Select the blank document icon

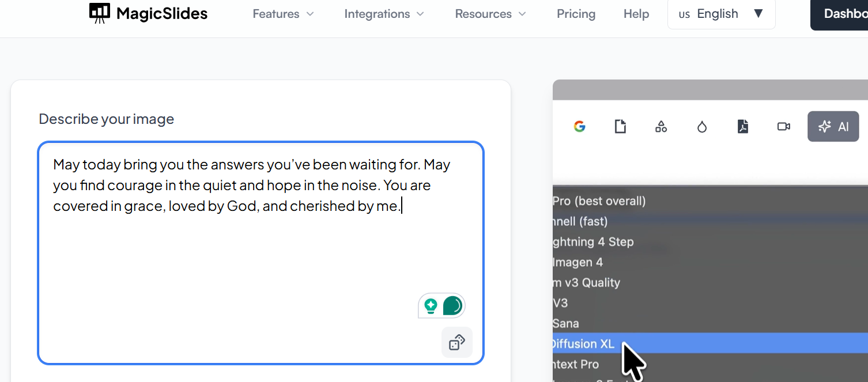point(620,127)
